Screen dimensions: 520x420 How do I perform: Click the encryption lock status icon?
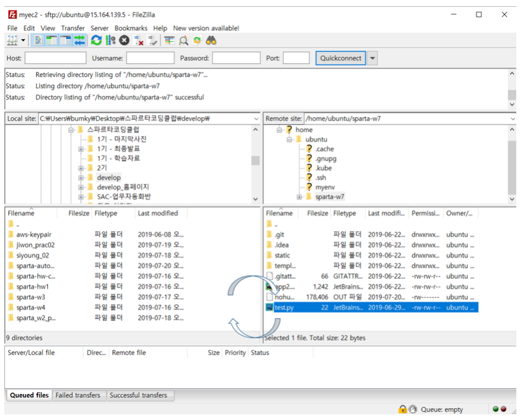[x=402, y=409]
